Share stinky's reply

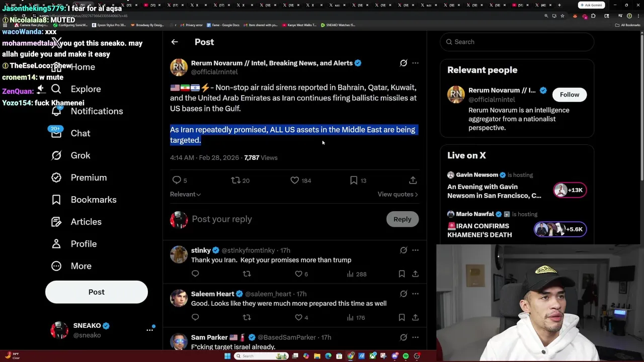(x=415, y=274)
